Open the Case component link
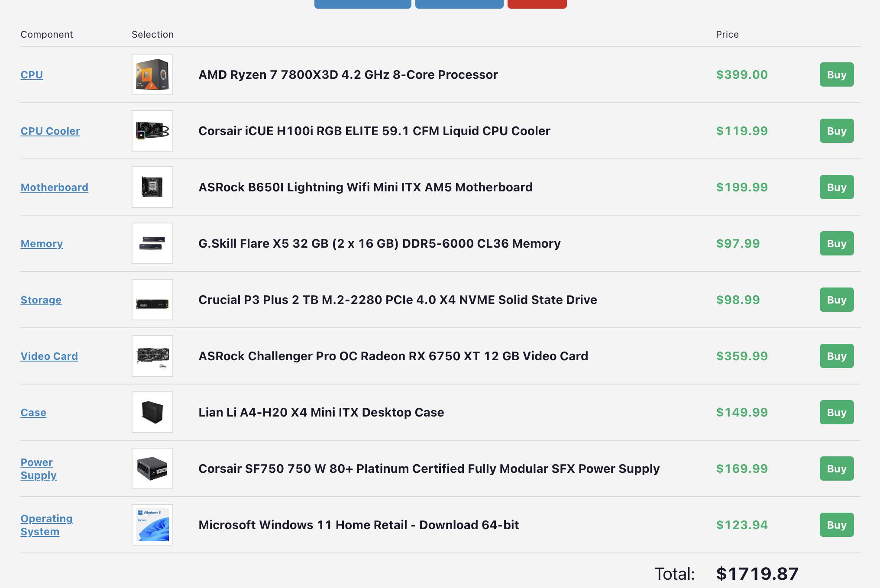The width and height of the screenshot is (880, 588). click(33, 412)
